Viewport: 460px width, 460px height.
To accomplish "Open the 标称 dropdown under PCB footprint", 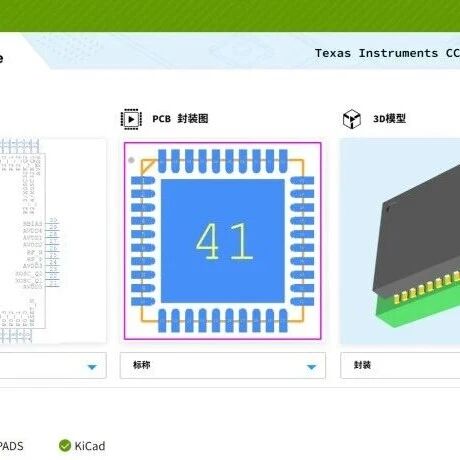I will pos(223,365).
